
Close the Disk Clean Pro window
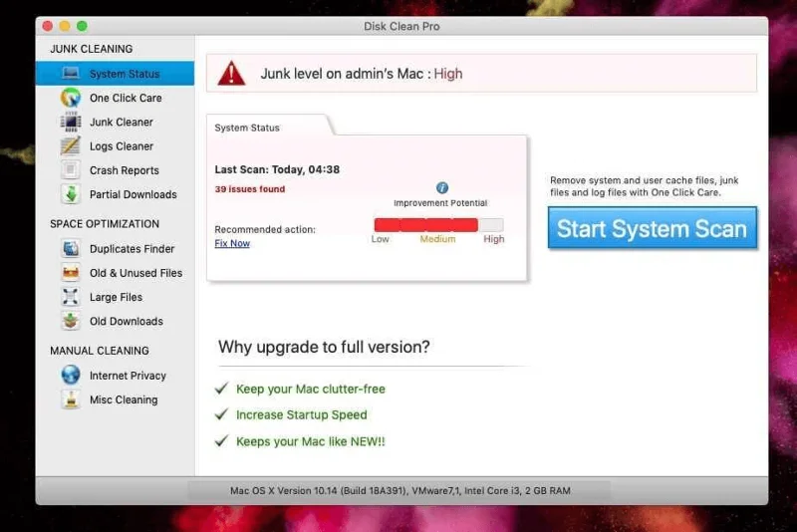[x=48, y=26]
